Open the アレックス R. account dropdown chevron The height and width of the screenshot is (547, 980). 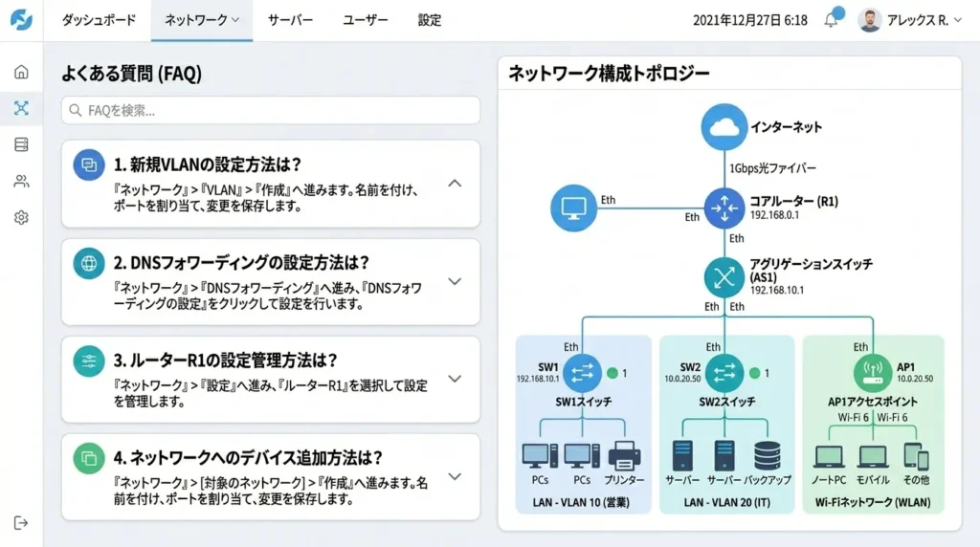[x=957, y=21]
